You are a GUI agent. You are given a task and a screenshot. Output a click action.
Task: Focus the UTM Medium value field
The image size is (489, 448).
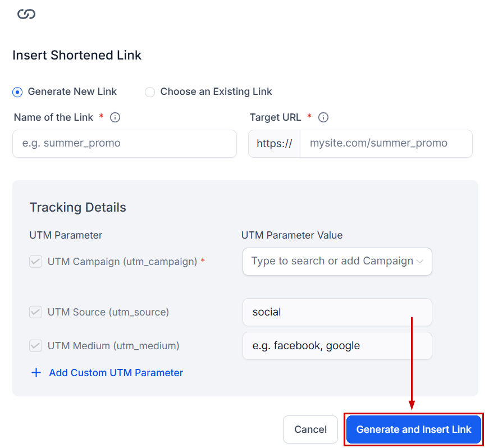coord(337,346)
